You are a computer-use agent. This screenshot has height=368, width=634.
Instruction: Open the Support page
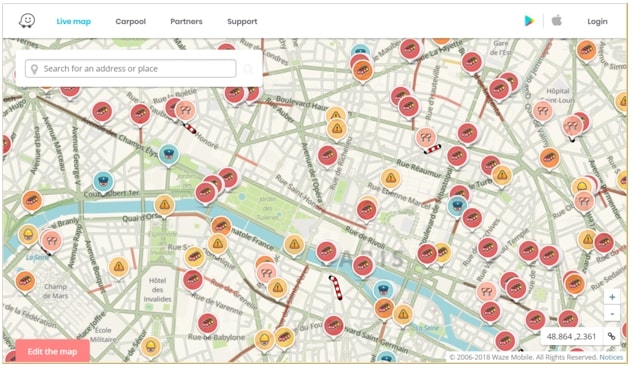242,21
